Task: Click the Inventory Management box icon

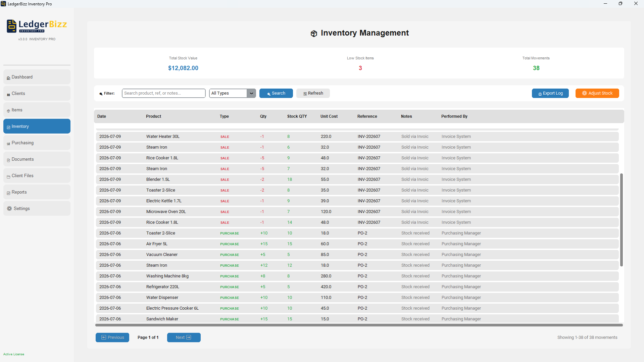Action: pos(314,34)
